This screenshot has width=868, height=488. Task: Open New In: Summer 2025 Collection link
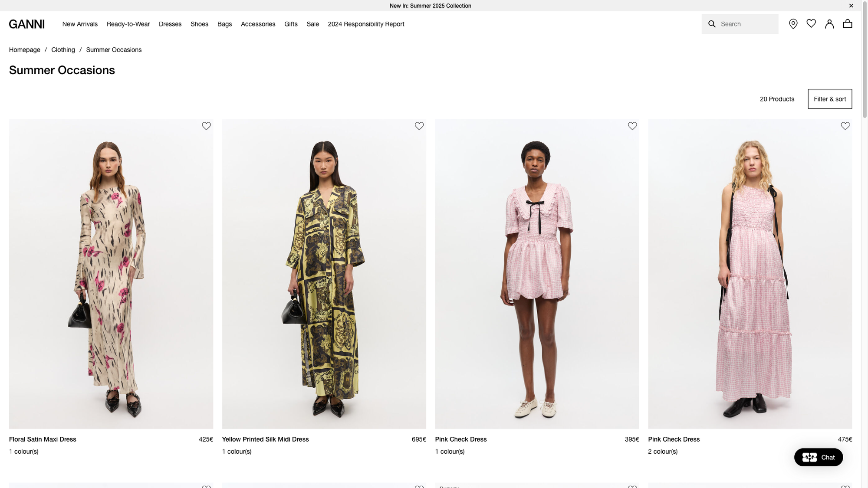point(430,6)
